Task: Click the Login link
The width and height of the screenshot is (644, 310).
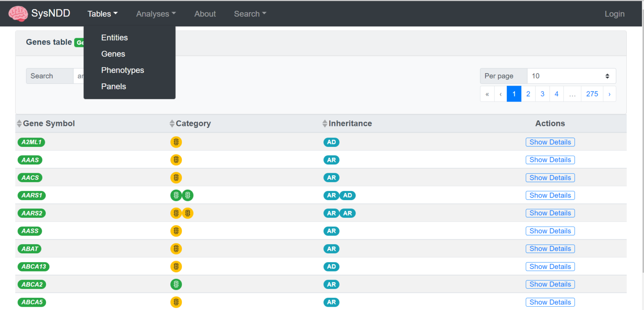Action: pyautogui.click(x=614, y=14)
